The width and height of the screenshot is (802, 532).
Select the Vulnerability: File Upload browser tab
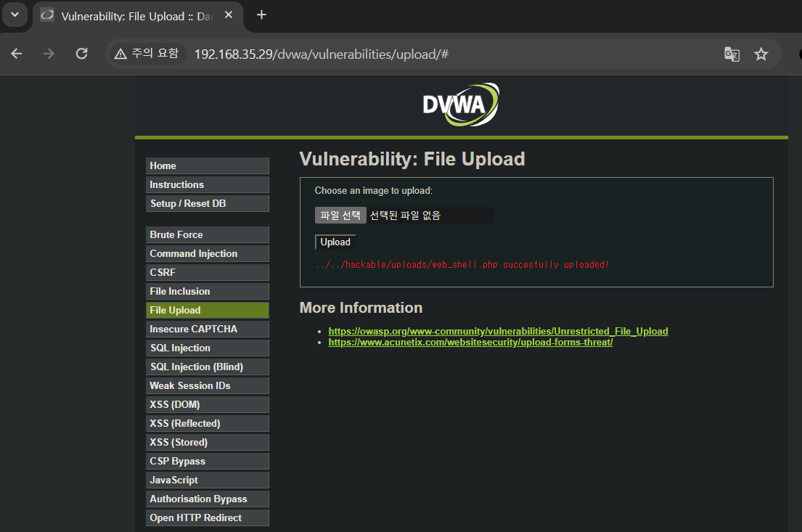point(138,17)
